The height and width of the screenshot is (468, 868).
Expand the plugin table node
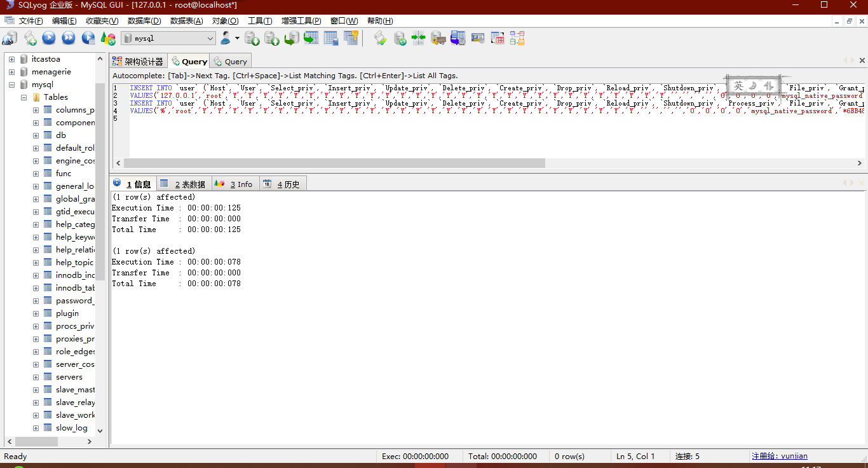[36, 313]
